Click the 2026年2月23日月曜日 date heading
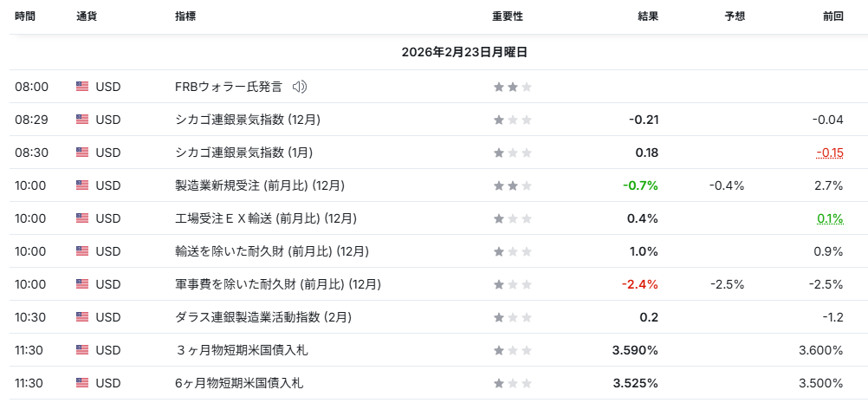The width and height of the screenshot is (868, 403). click(464, 52)
